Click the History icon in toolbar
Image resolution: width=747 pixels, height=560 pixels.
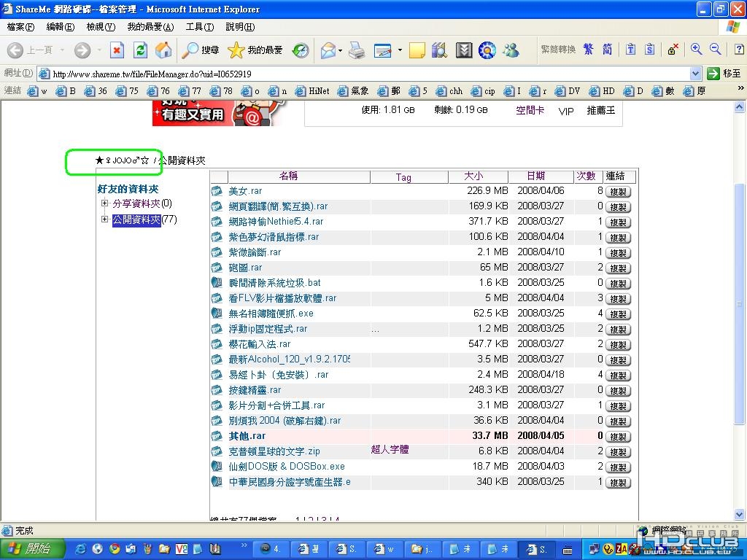(x=300, y=50)
